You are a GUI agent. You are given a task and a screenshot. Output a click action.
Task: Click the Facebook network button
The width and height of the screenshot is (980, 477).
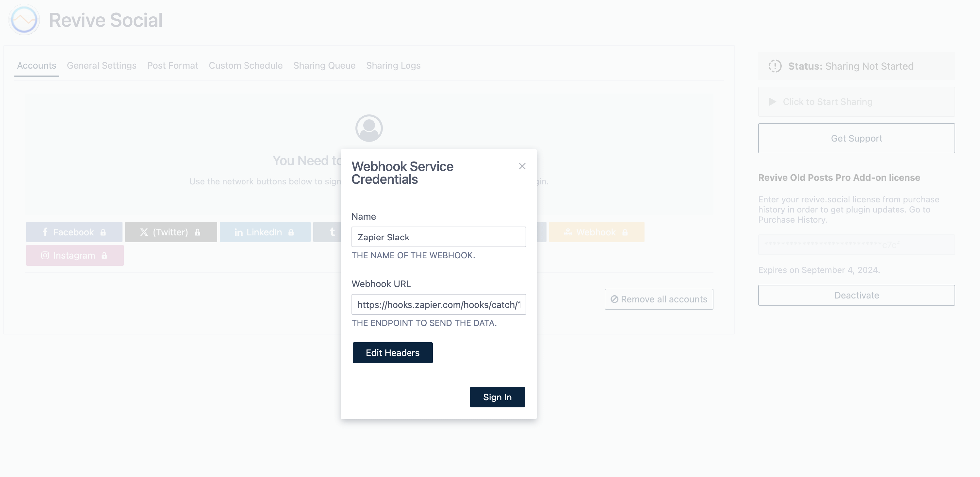74,232
